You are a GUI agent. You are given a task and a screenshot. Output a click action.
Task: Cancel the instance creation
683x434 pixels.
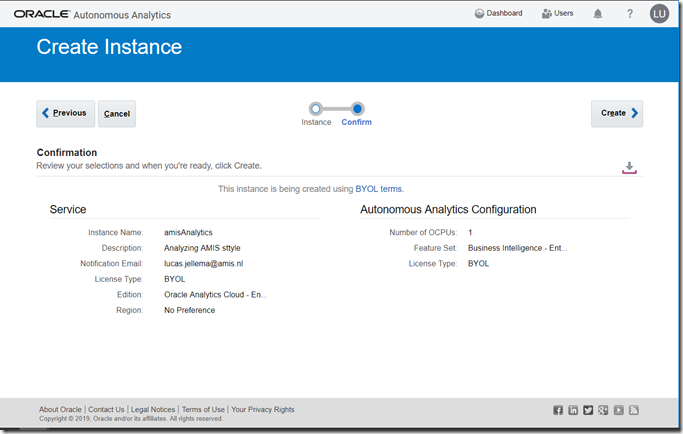pos(117,114)
